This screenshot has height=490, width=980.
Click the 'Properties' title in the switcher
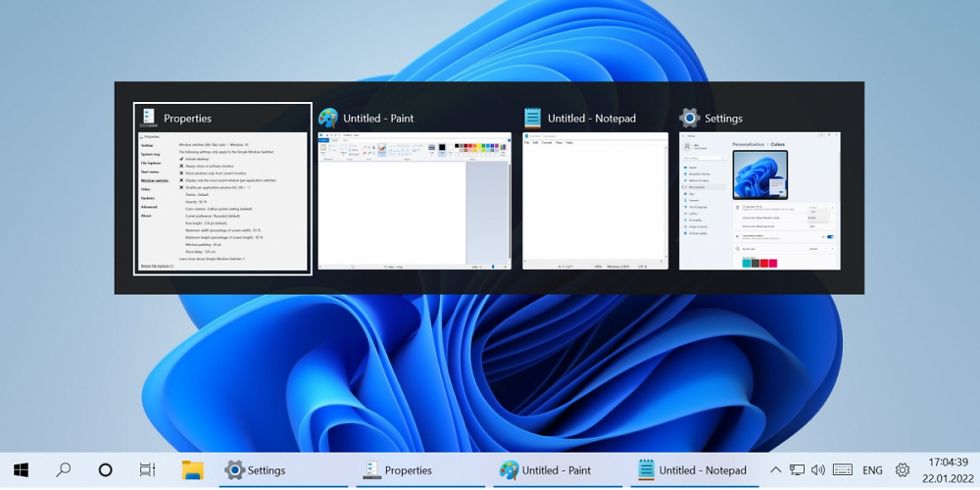click(x=187, y=119)
